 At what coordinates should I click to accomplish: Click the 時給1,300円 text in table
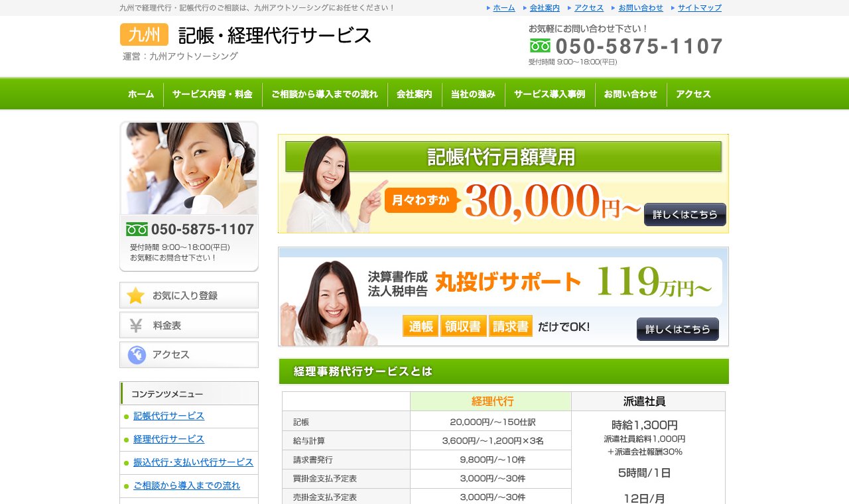pos(645,425)
